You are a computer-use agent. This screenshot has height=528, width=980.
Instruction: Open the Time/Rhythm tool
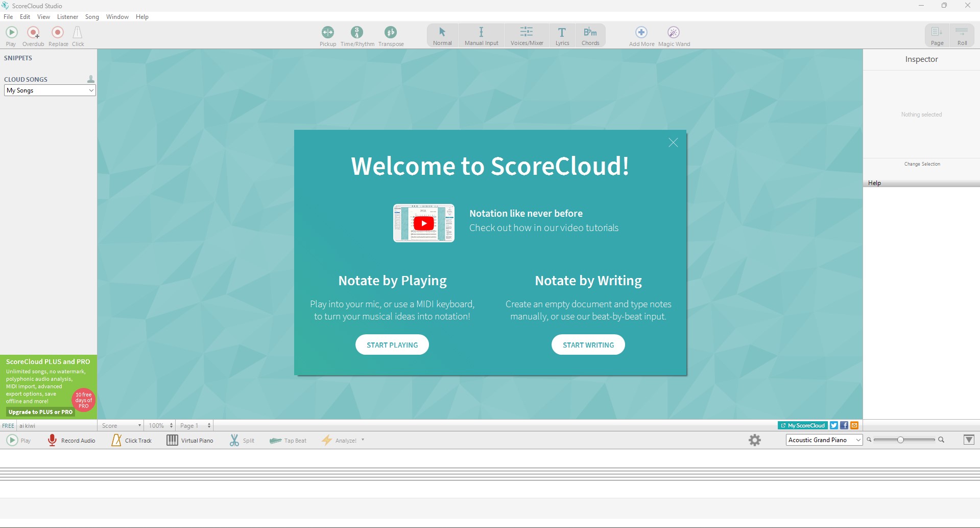(x=357, y=33)
